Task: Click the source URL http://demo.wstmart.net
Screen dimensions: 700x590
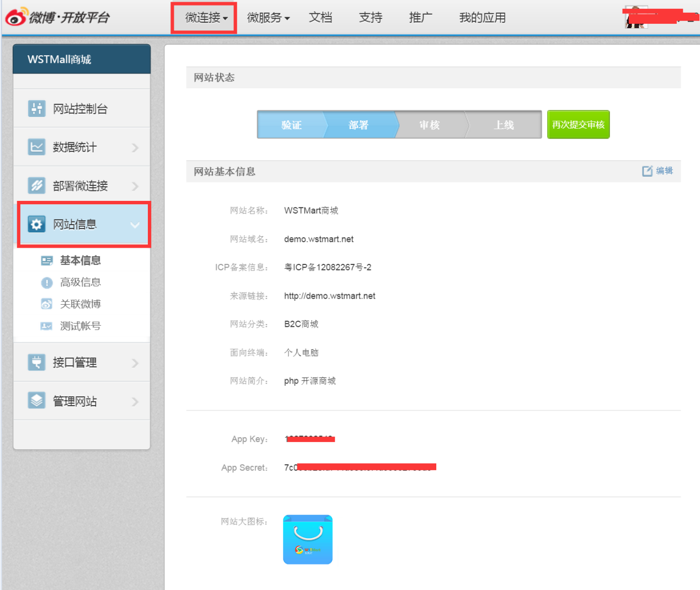Action: pyautogui.click(x=330, y=296)
